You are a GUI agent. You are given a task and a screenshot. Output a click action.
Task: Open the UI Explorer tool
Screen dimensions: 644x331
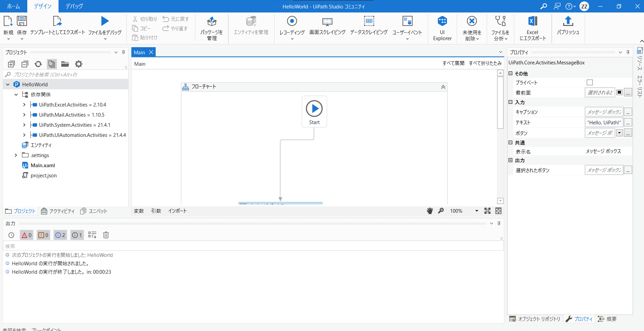point(442,28)
